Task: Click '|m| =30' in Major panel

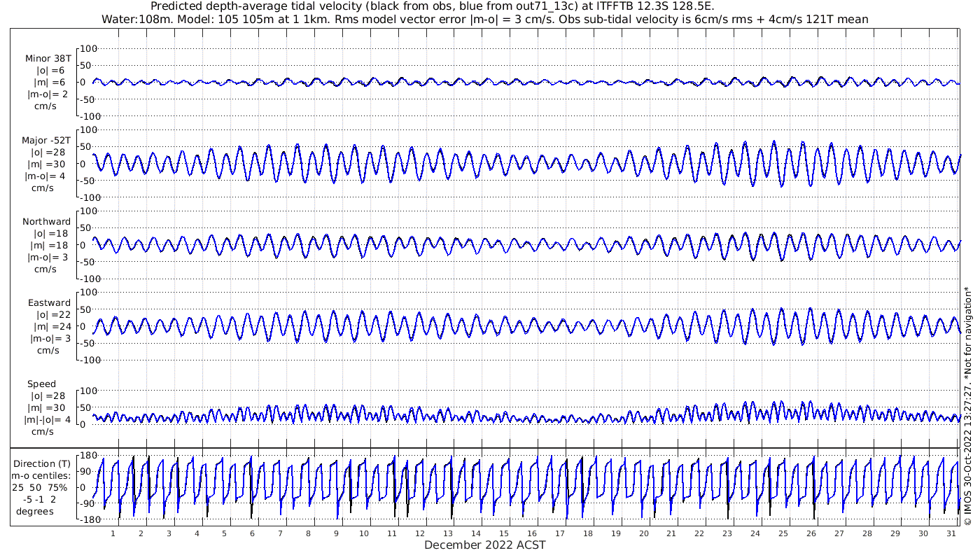Action: pyautogui.click(x=49, y=164)
